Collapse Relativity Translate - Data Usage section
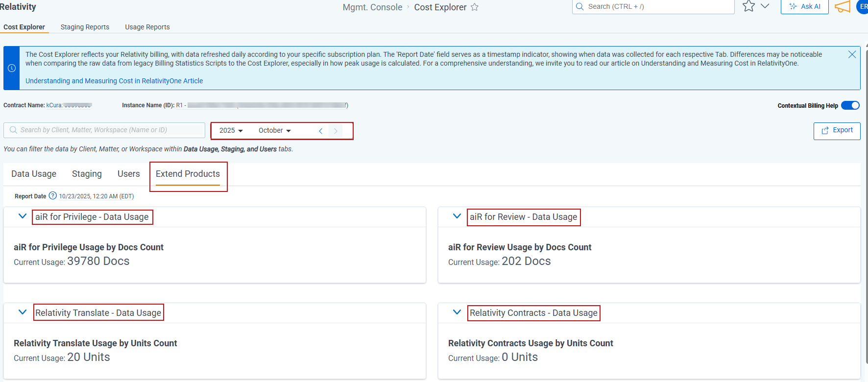Viewport: 868px width, 382px height. (22, 312)
